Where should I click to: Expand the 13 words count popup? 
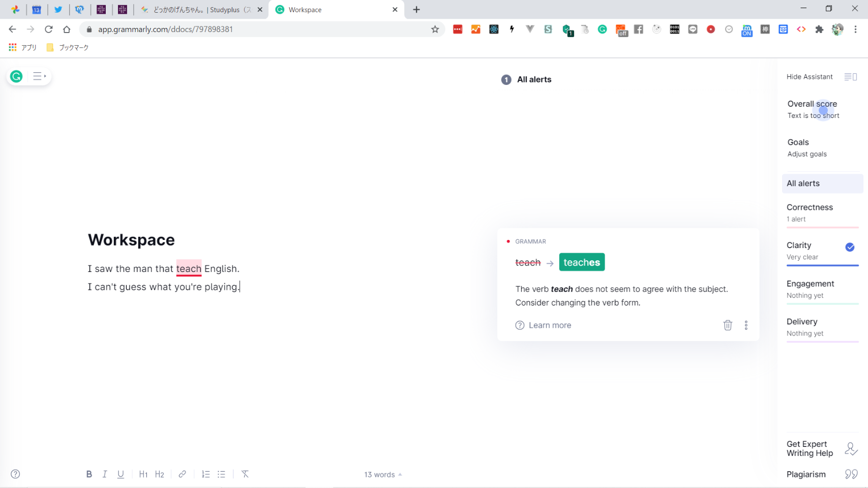pos(382,475)
